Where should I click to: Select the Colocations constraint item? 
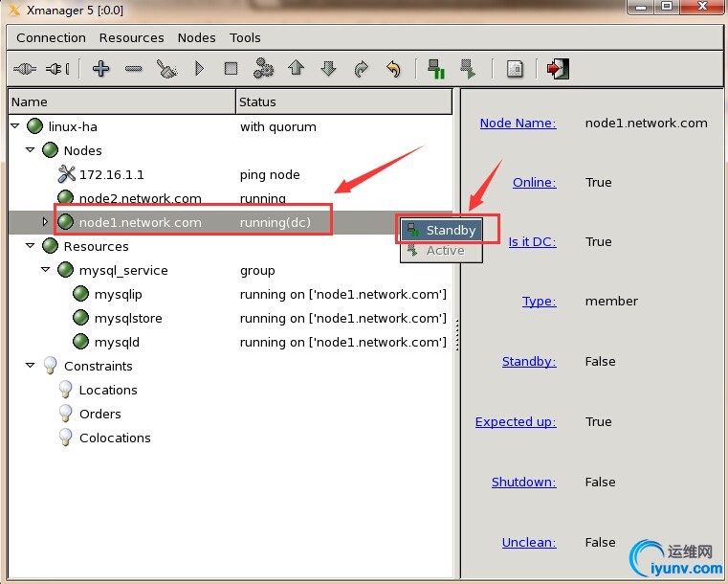point(115,438)
